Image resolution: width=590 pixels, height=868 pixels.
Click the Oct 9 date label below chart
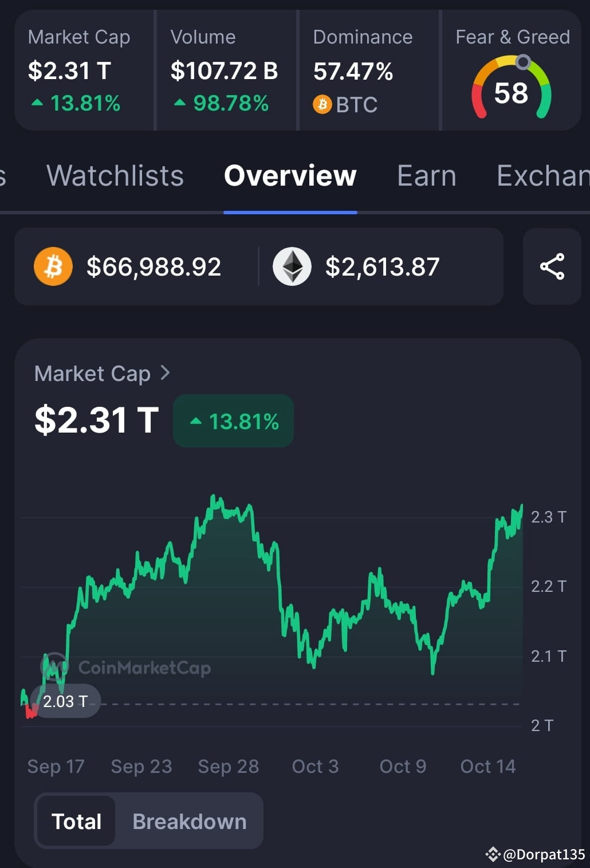[402, 766]
